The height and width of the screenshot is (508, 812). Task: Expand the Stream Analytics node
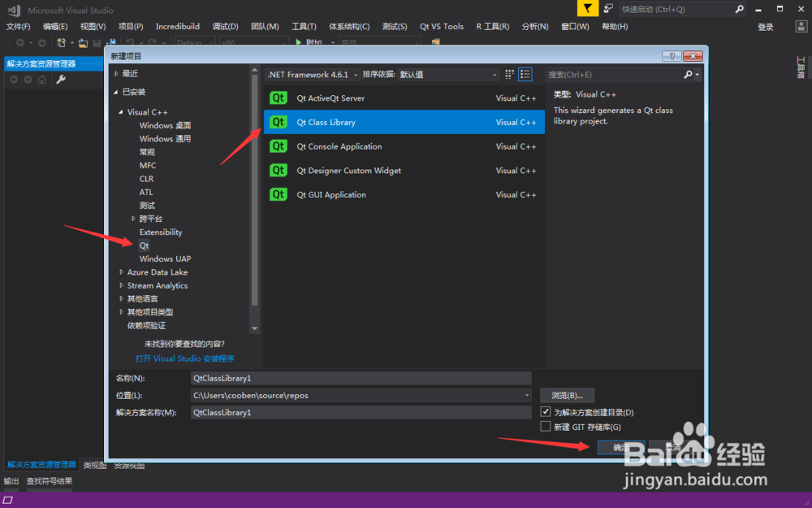[x=121, y=285]
